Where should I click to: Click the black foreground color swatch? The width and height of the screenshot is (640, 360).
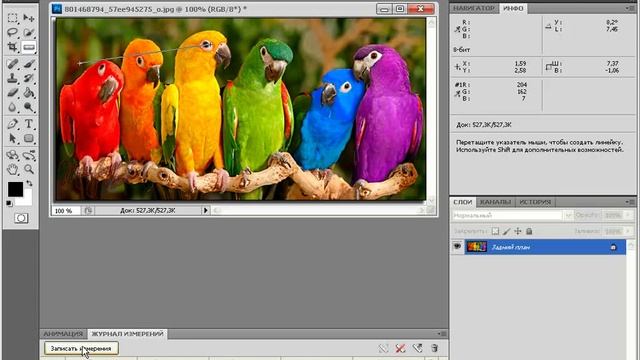point(15,189)
